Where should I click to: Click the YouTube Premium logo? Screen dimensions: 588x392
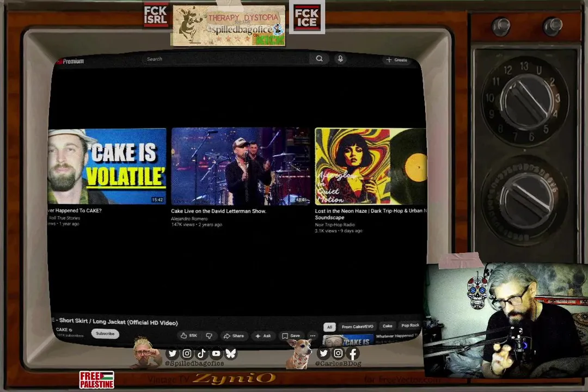click(70, 61)
